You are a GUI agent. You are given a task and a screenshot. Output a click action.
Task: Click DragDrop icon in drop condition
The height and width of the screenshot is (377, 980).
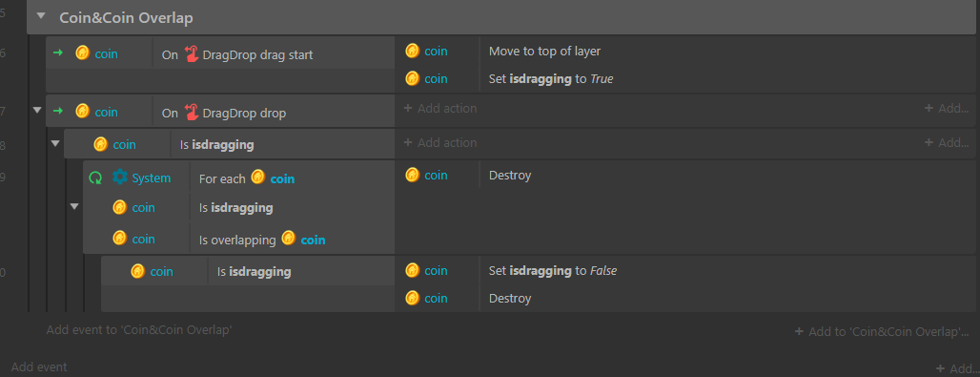point(192,113)
